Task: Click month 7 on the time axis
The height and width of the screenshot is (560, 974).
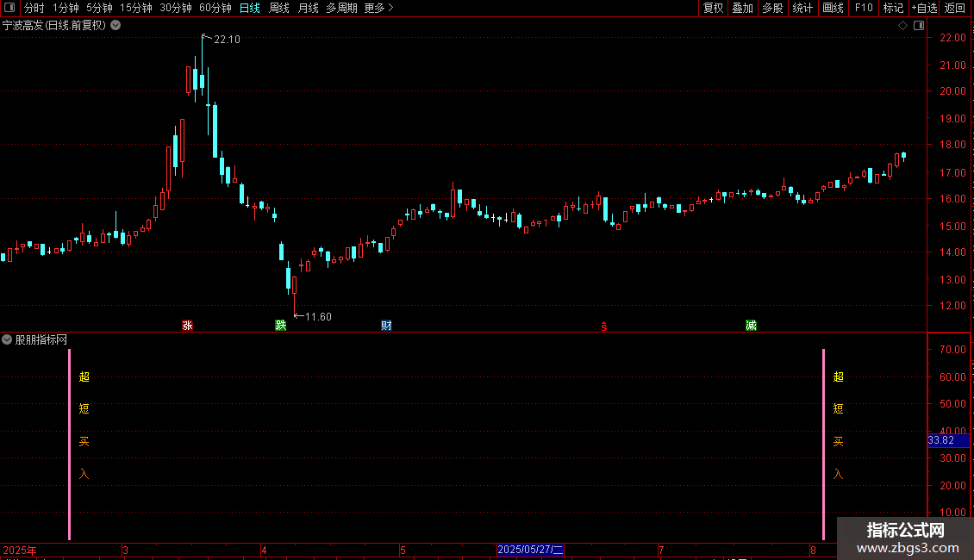Action: coord(661,550)
